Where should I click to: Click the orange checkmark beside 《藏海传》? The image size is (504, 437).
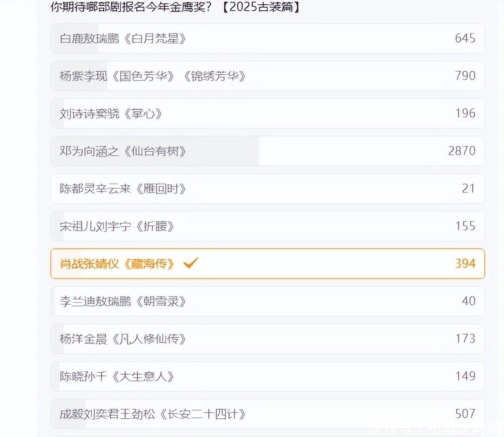click(x=190, y=263)
